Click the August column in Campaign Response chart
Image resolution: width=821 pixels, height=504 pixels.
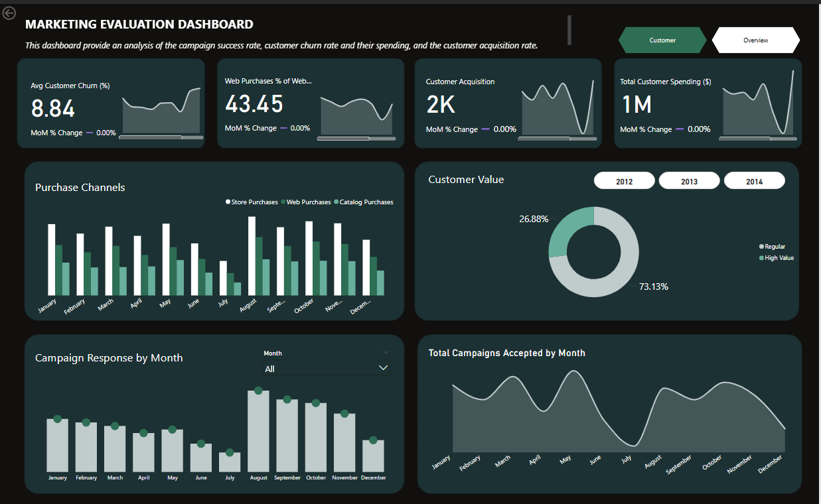[258, 431]
